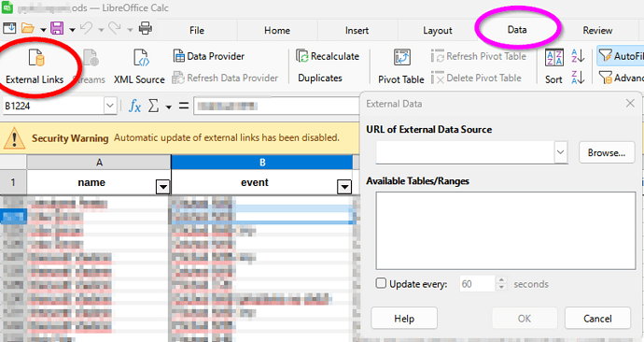Select row 1 header
The image size is (644, 342).
[13, 182]
